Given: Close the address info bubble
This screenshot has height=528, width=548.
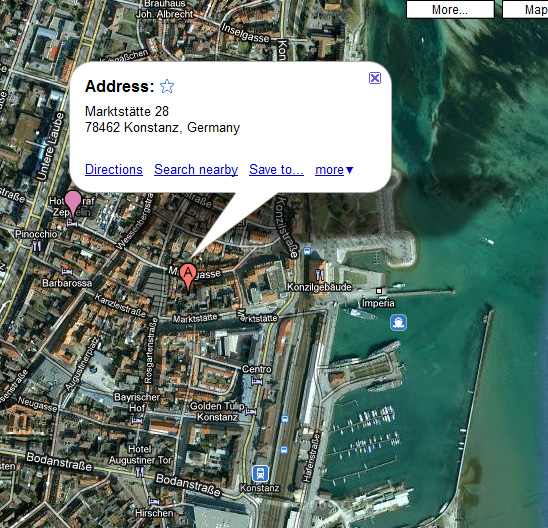Looking at the screenshot, I should click(x=375, y=78).
